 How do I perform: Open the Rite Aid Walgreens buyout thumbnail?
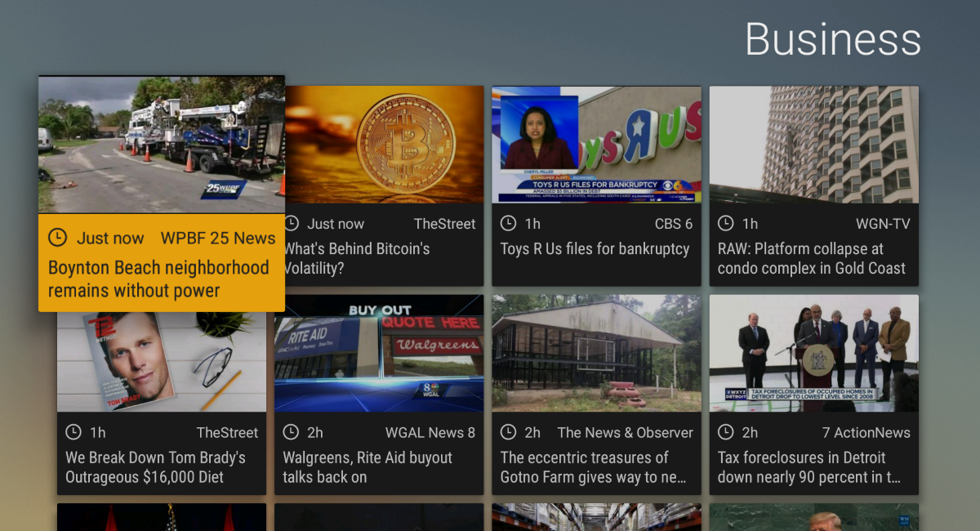click(379, 353)
